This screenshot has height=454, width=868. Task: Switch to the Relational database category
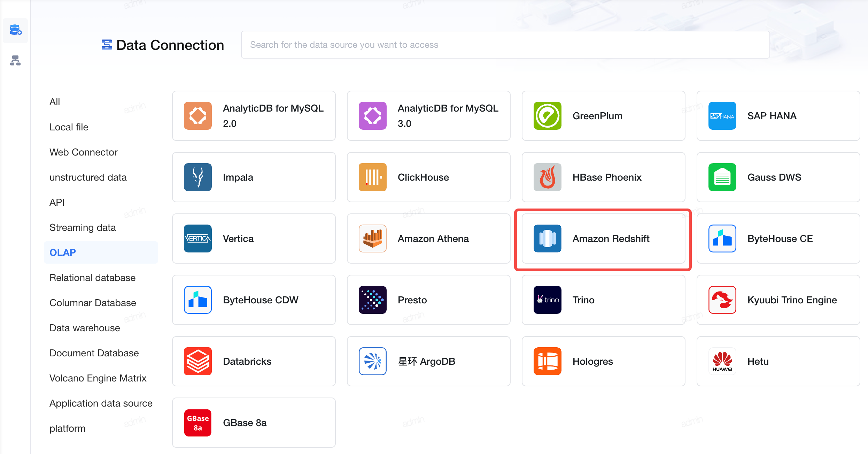92,278
